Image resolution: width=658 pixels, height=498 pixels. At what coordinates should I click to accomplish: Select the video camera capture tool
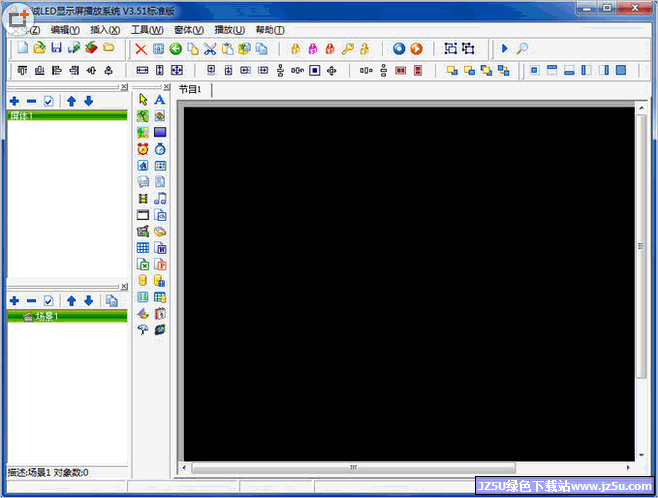click(143, 231)
